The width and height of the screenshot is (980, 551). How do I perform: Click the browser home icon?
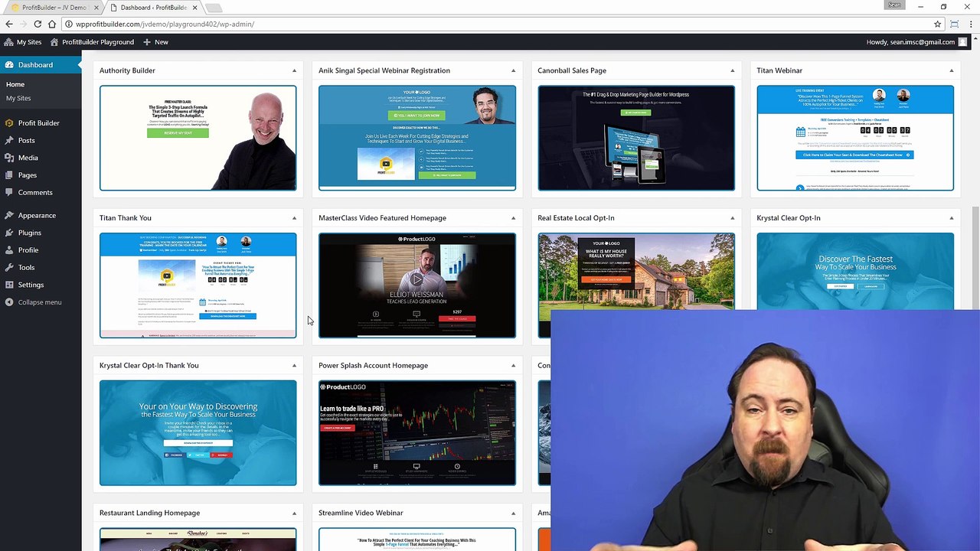point(52,24)
